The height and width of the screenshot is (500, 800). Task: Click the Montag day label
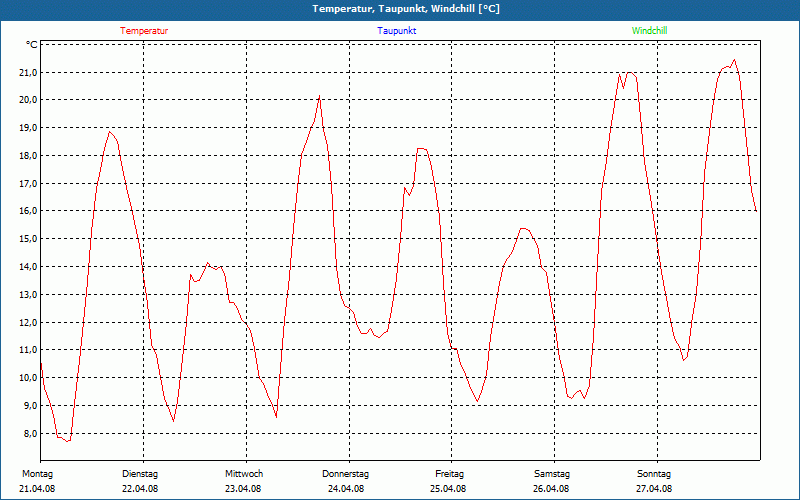click(37, 474)
